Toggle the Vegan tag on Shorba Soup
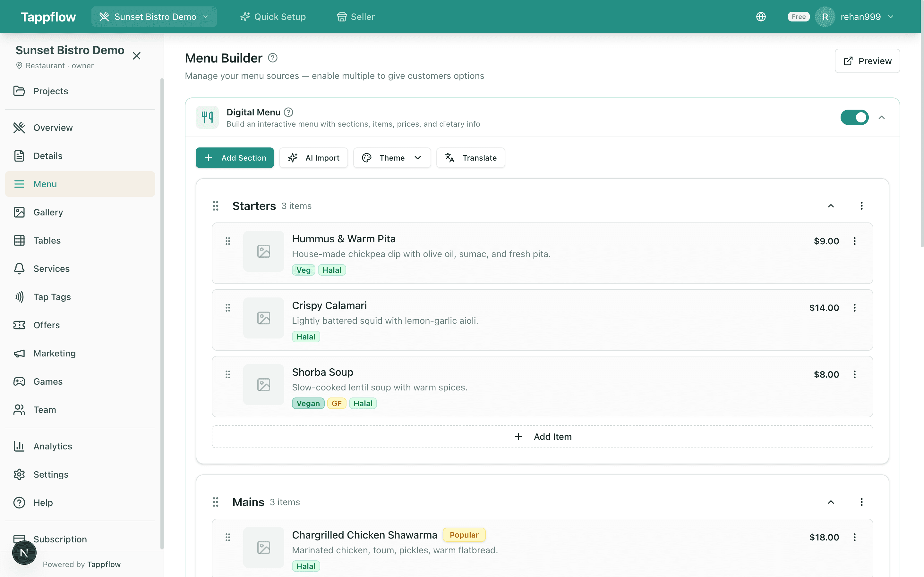Viewport: 924px width, 577px height. pos(308,403)
